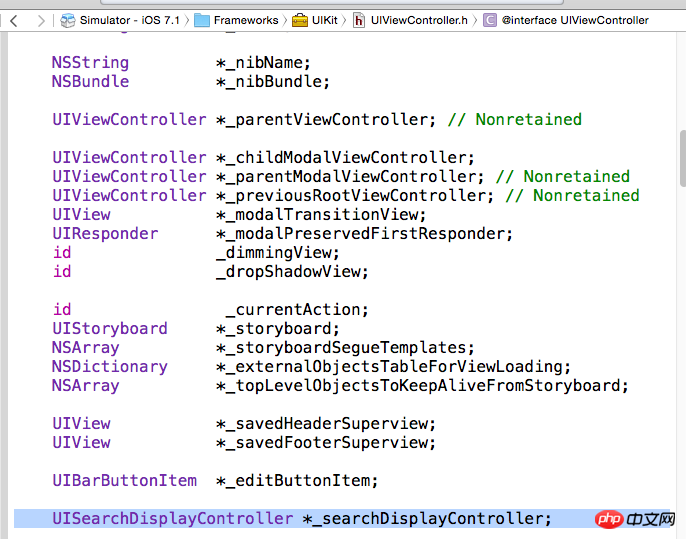Click UIBarButtonItem type name

(x=124, y=481)
